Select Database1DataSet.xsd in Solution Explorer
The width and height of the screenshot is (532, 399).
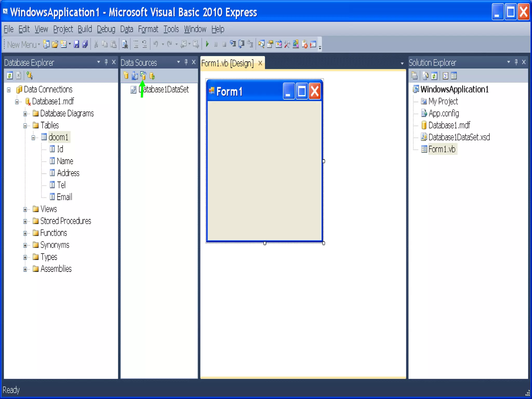pos(459,137)
